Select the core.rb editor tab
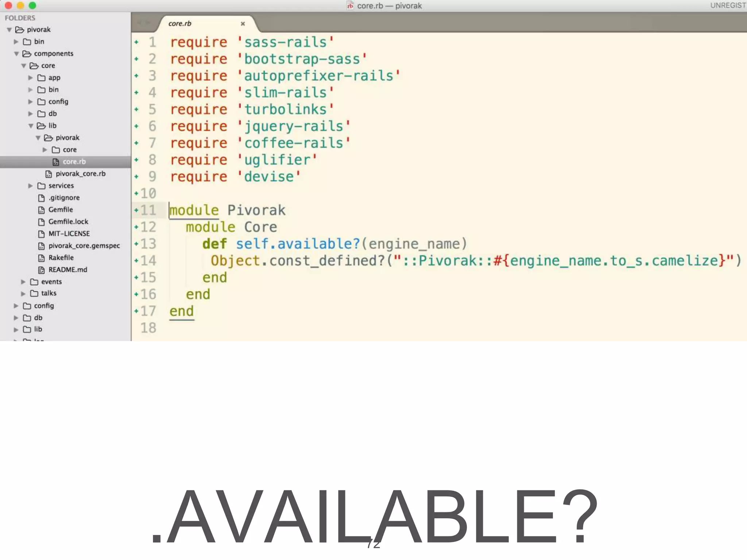747x560 pixels. pos(180,24)
